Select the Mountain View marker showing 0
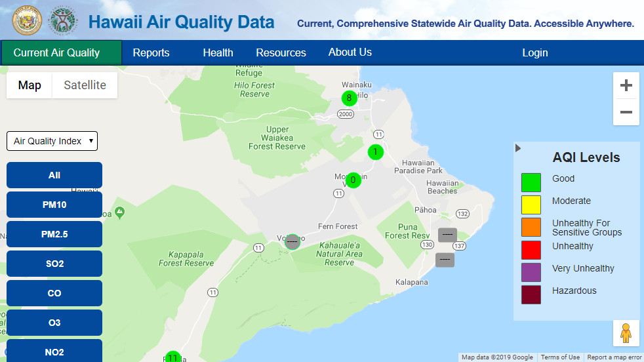Screen dimensions: 644x362 (353, 180)
